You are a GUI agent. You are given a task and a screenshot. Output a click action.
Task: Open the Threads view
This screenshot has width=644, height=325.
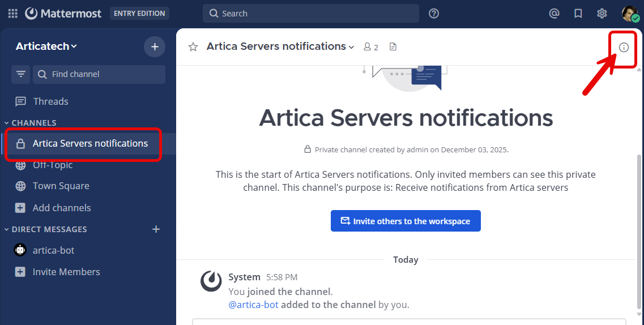coord(50,101)
